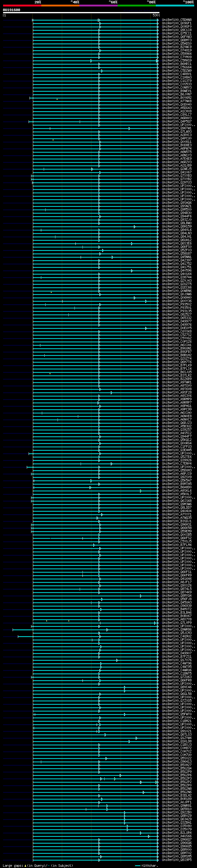
Task: Select the UniRef100_Q96TW1 label
Action: [x=177, y=128]
